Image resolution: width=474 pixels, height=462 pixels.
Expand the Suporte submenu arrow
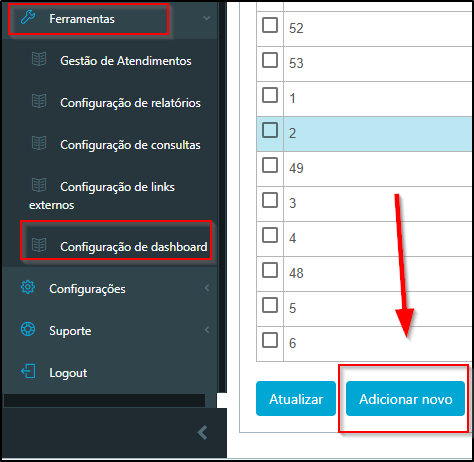tap(207, 330)
